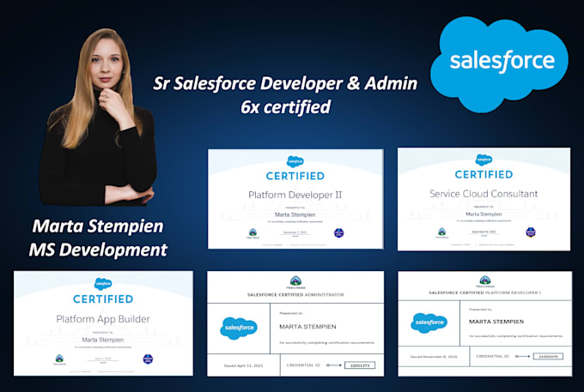The width and height of the screenshot is (584, 392).
Task: Click the large 'Marta Stempien' caption below portrait
Action: [x=98, y=226]
